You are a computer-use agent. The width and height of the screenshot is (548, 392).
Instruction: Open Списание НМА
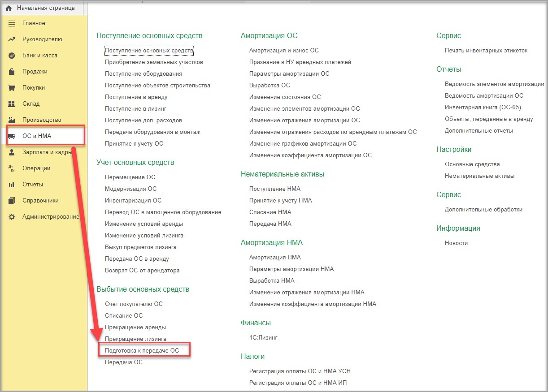[x=270, y=212]
